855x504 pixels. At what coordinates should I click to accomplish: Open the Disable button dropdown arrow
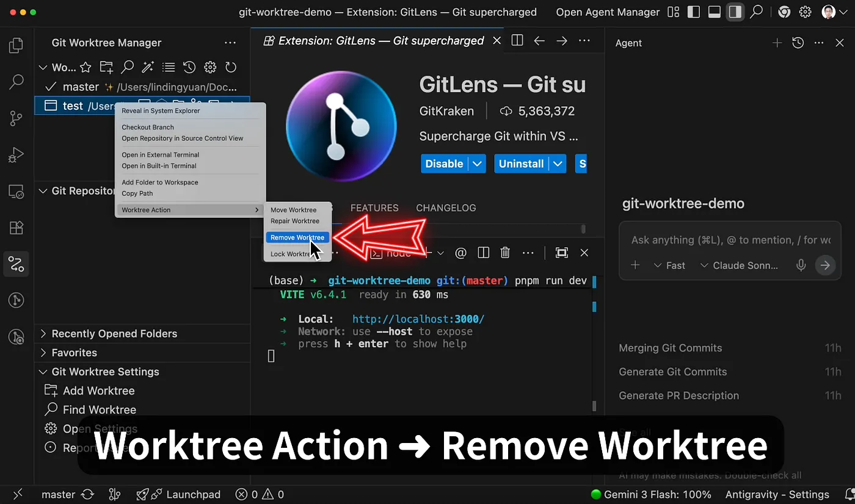[x=478, y=164]
